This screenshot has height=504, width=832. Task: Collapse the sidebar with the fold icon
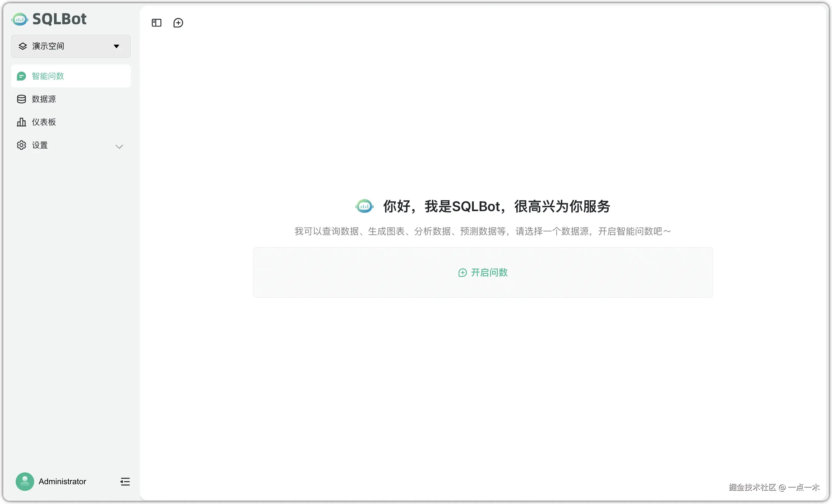click(x=125, y=481)
